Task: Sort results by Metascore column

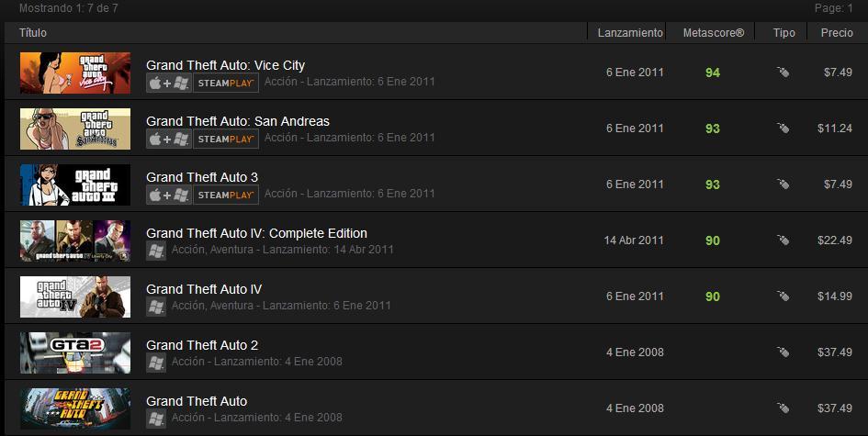Action: pos(713,33)
